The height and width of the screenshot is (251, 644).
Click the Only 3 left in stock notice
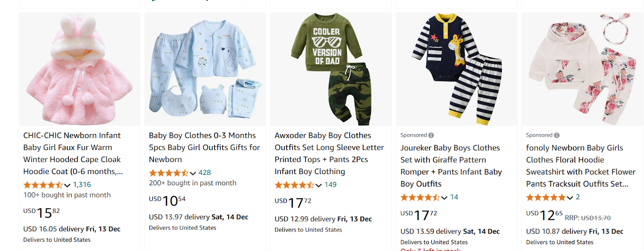tap(428, 250)
